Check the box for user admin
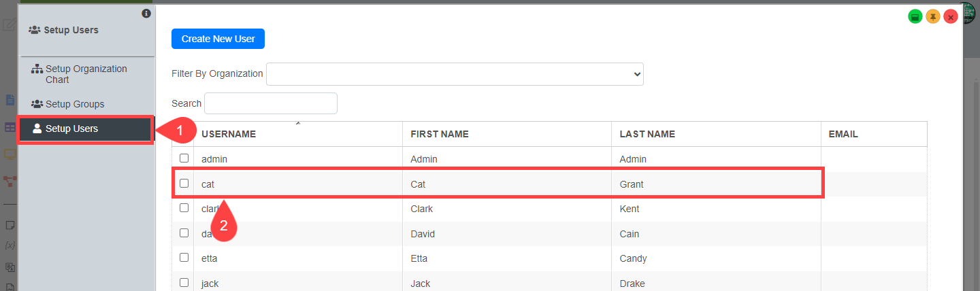The image size is (980, 291). 184,158
